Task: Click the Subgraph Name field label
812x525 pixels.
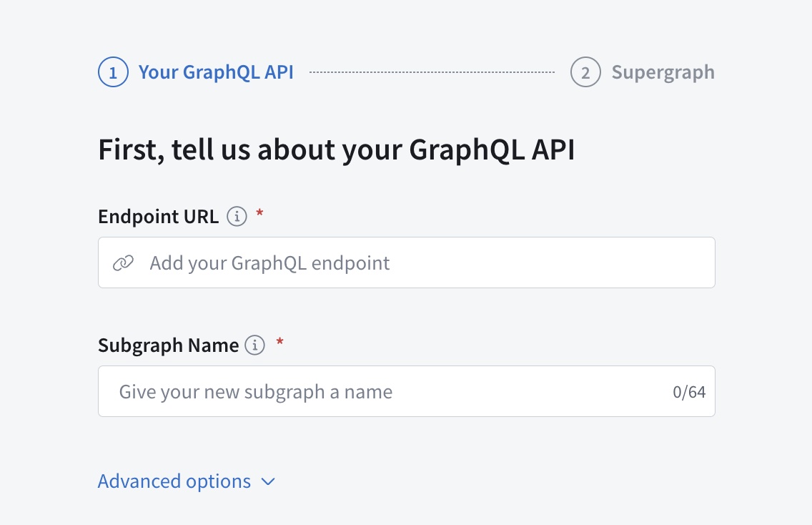Action: pos(168,345)
